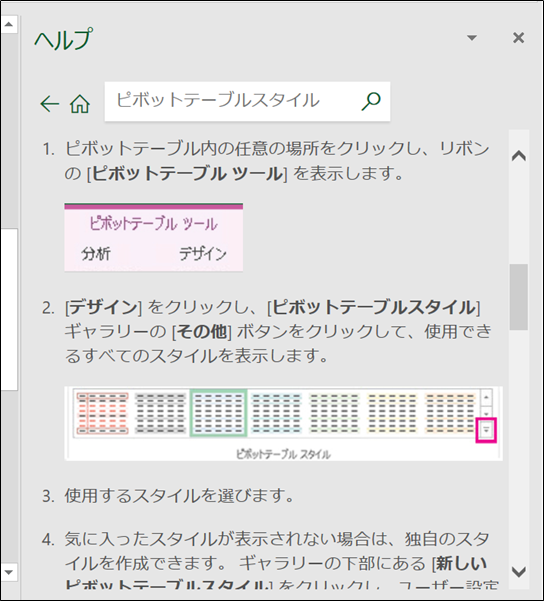Select the green-bordered pivot style thumbnail
Screen dimensions: 544x601
219,413
